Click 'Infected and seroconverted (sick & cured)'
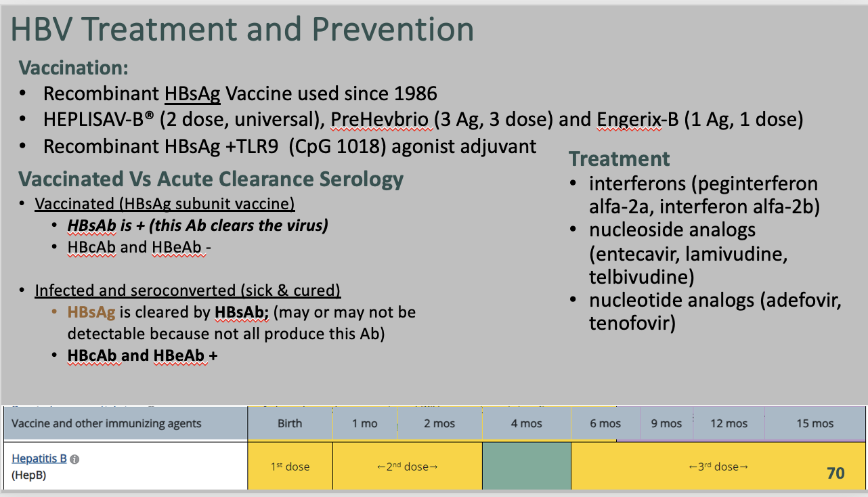This screenshot has width=868, height=497. point(188,290)
